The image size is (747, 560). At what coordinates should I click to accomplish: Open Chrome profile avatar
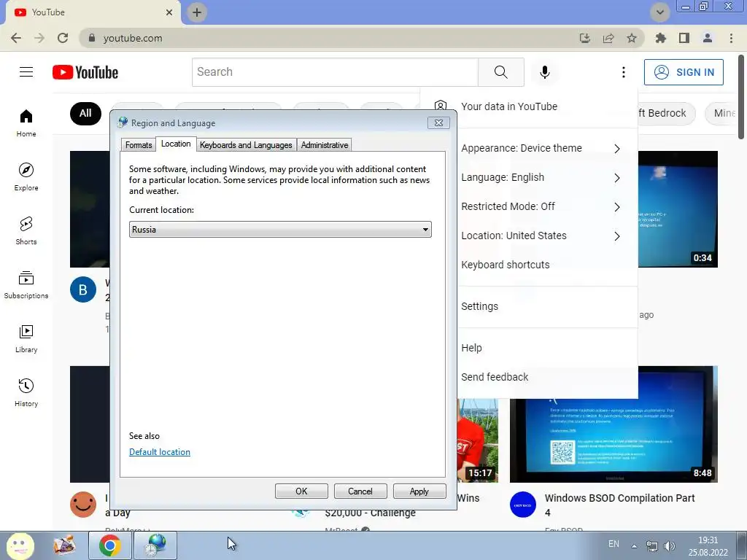[708, 38]
